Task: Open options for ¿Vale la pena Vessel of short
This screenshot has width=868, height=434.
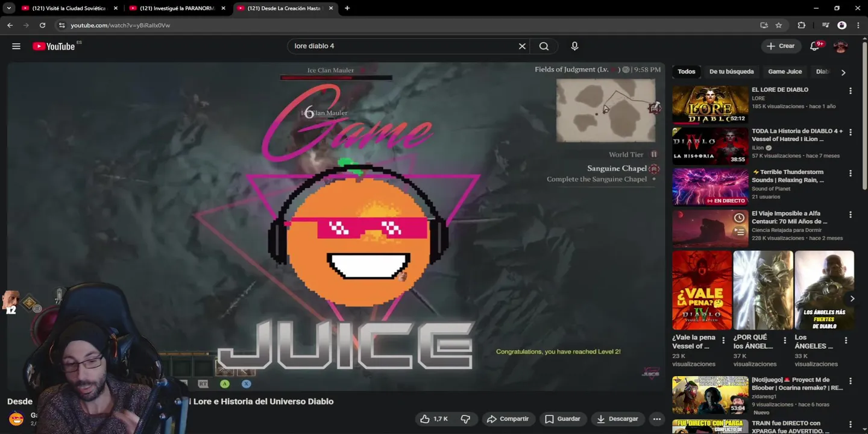Action: pos(723,341)
